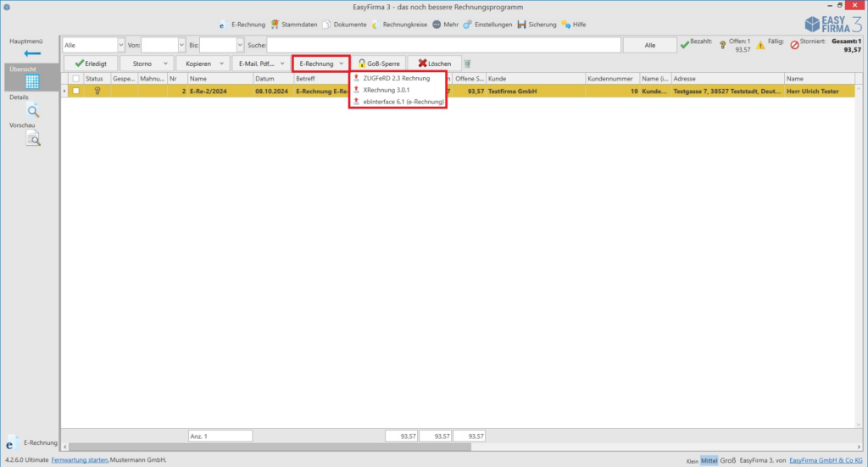Click the Mehr globe icon
Image resolution: width=868 pixels, height=467 pixels.
[x=437, y=25]
